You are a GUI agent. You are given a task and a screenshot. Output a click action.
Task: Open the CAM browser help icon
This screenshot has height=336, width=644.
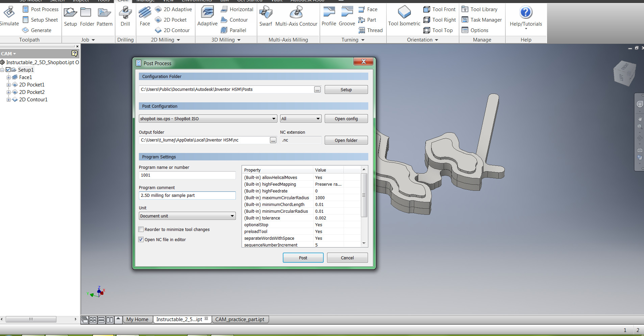[x=75, y=53]
